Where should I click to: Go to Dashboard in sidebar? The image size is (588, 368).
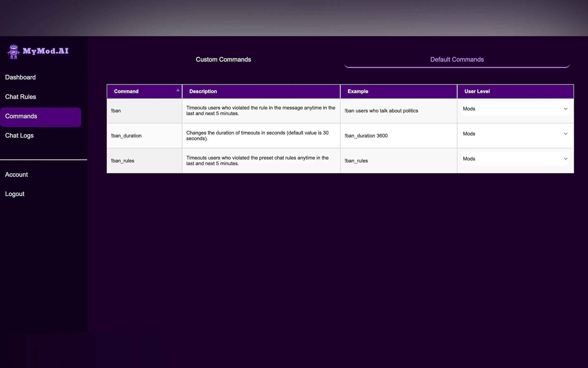tap(20, 77)
